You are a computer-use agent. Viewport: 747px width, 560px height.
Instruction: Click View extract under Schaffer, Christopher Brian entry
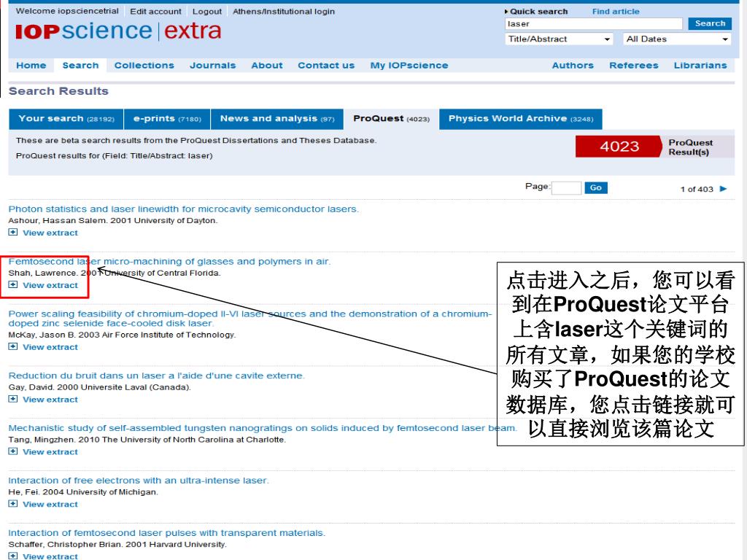tap(50, 556)
